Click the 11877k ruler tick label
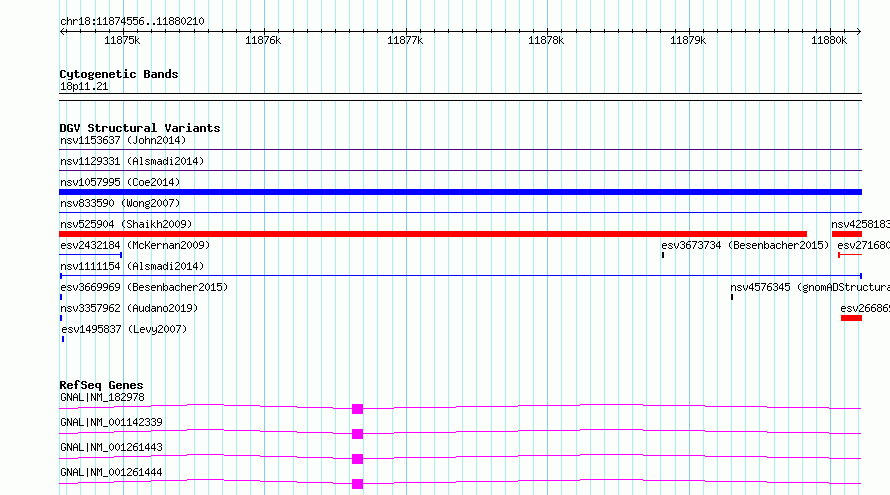 [405, 40]
